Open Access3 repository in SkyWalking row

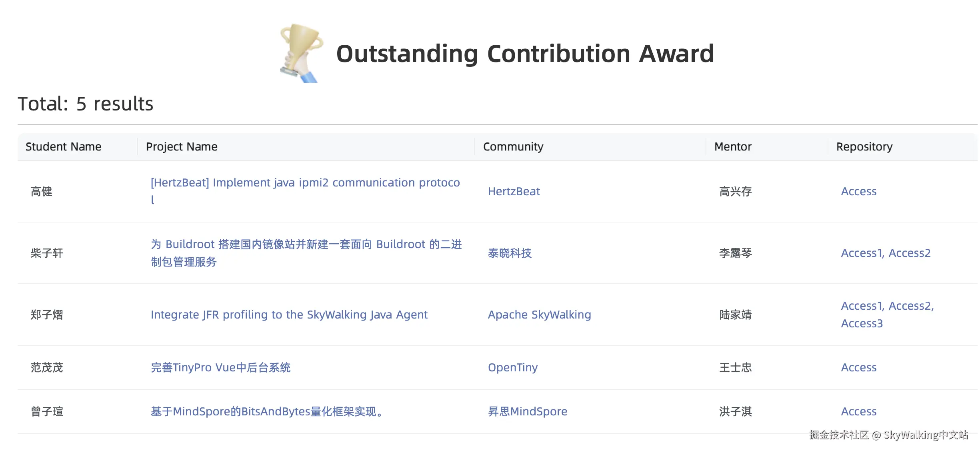pos(862,323)
